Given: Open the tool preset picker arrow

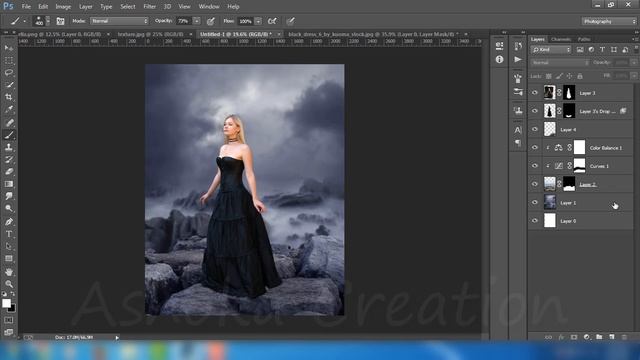Looking at the screenshot, I should [24, 21].
